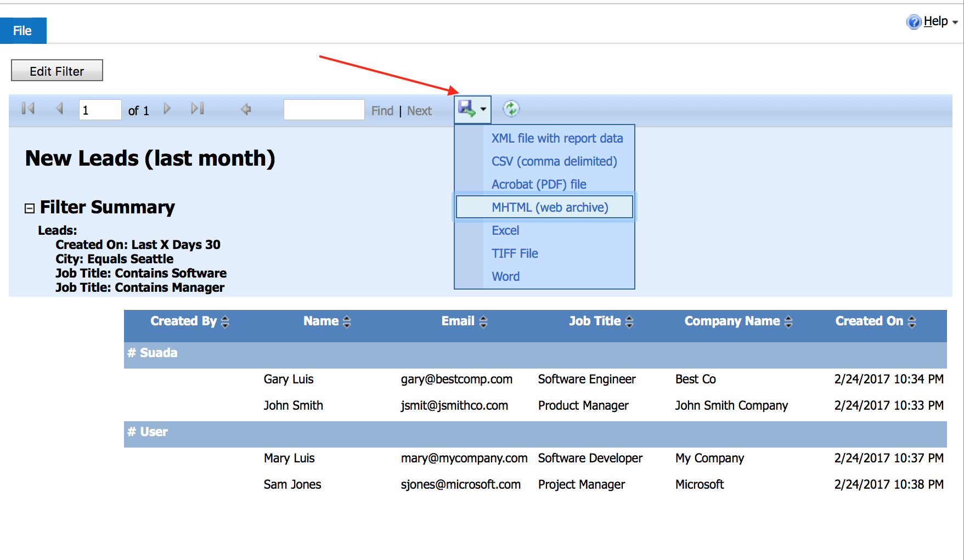Screen dimensions: 964x560
Task: Click Job Title: Contains Manager line
Action: 140,287
